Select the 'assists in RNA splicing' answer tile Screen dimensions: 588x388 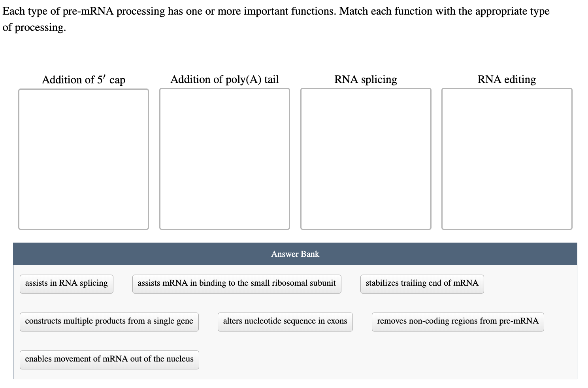pos(66,283)
